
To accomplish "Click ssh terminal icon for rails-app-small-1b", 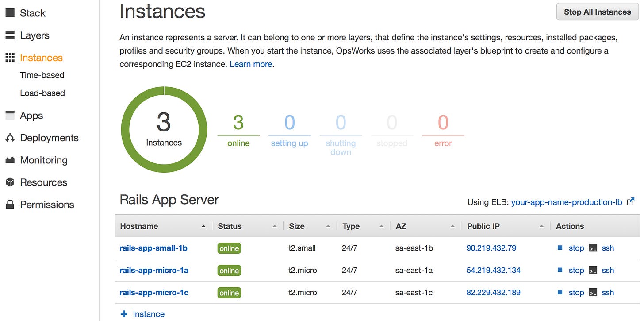I will pyautogui.click(x=593, y=248).
